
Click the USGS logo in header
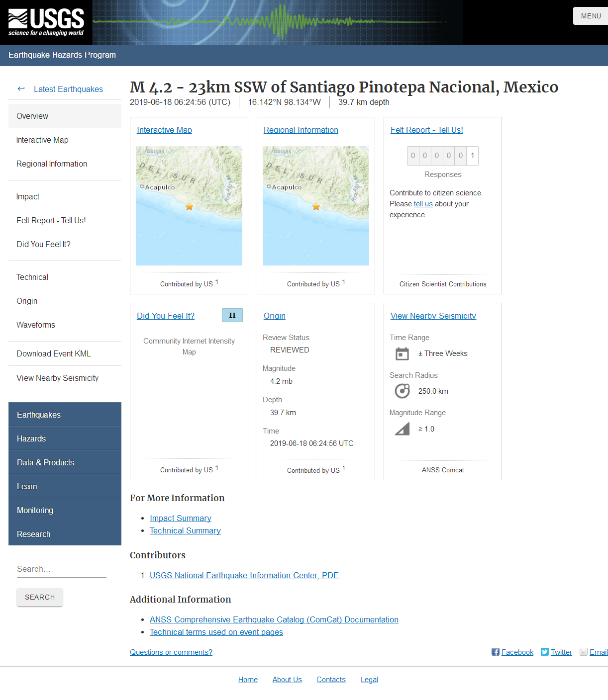[46, 22]
